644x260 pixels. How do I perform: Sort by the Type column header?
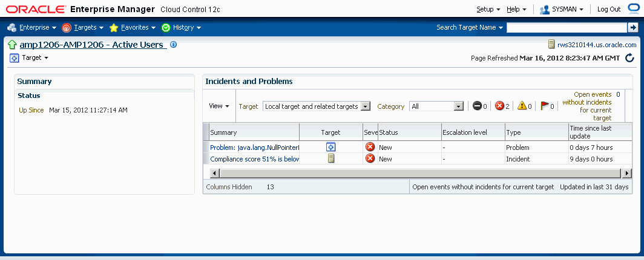tap(537, 132)
